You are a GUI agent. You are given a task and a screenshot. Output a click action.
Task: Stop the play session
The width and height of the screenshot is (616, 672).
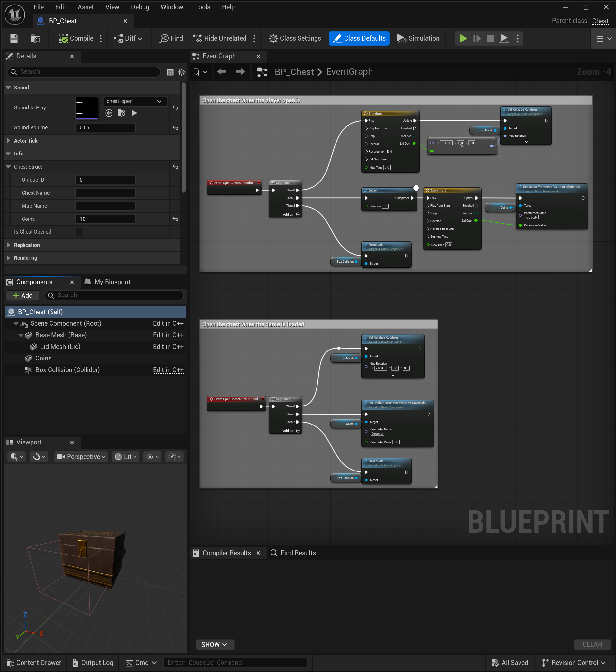(490, 38)
